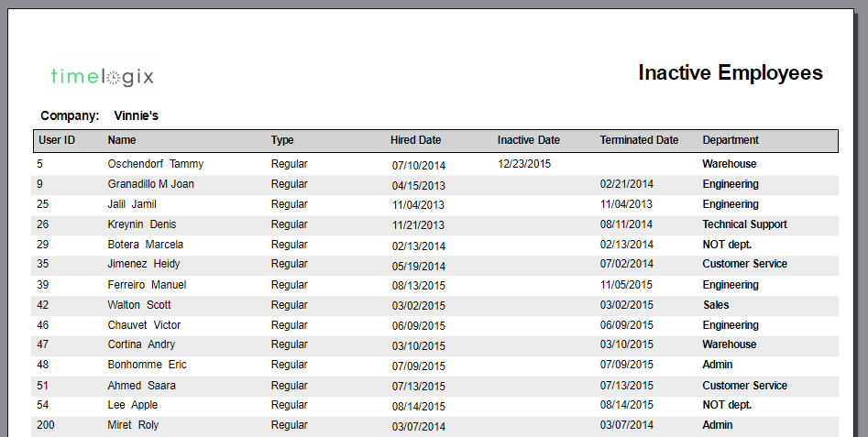Select the Name column header
The image size is (868, 437).
122,140
